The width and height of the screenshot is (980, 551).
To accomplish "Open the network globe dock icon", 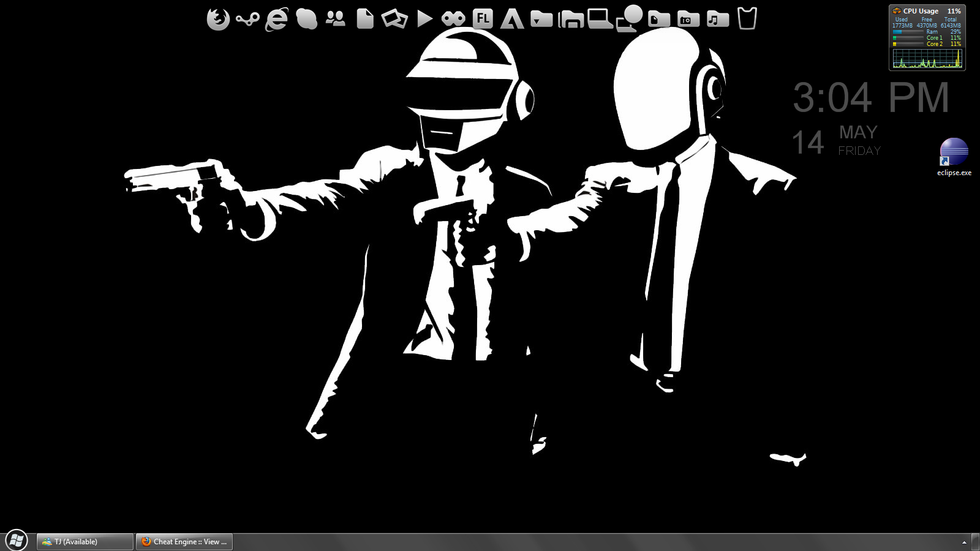I will click(630, 18).
